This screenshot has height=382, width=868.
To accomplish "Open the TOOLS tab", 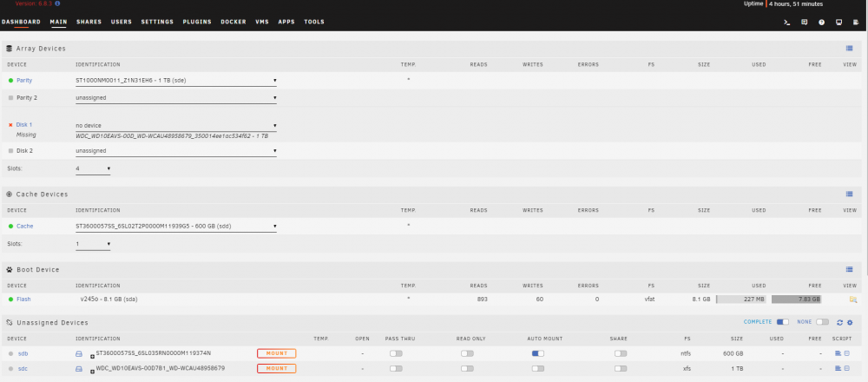I will click(x=314, y=23).
